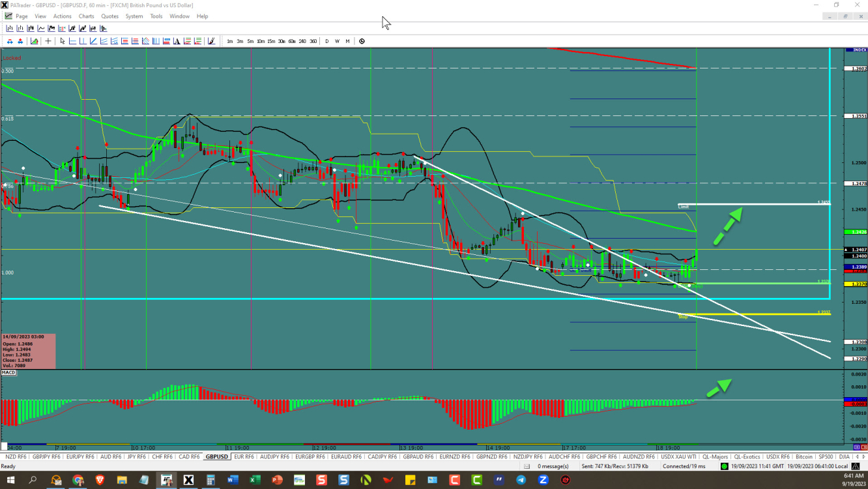
Task: Switch to the CAD RF6 tab
Action: [x=189, y=456]
